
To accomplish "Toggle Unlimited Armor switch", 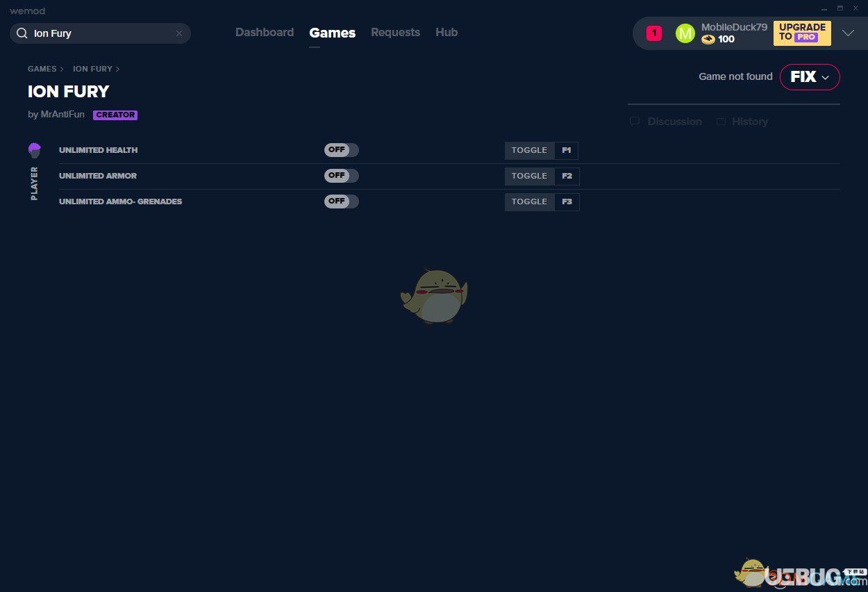I will (342, 176).
